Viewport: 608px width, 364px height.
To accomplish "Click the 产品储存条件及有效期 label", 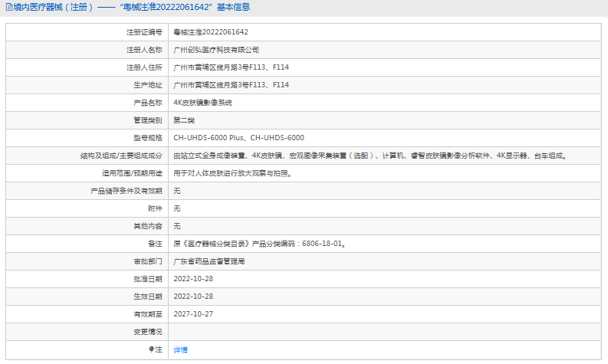I will coord(127,191).
